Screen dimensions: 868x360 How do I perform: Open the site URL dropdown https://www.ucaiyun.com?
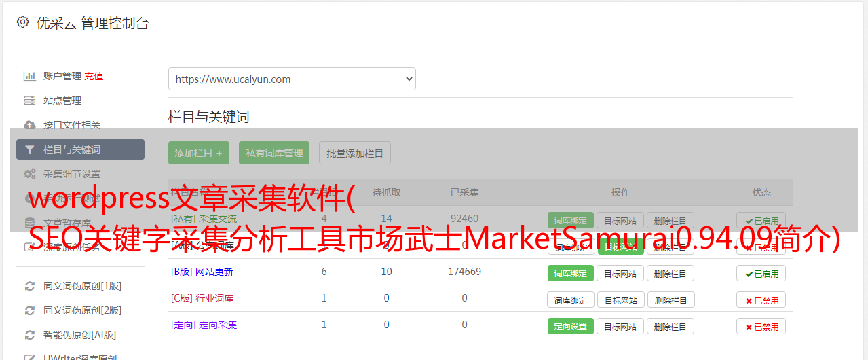click(292, 79)
